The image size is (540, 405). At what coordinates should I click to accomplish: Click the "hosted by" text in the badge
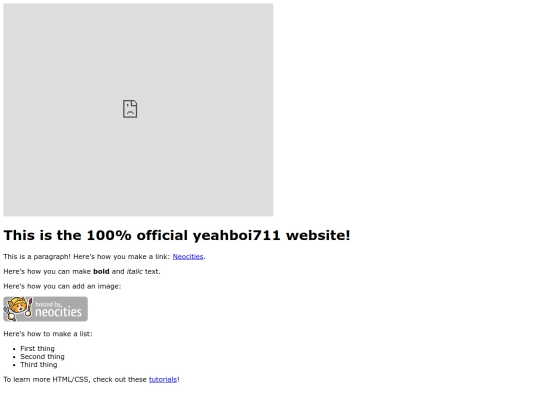click(49, 304)
